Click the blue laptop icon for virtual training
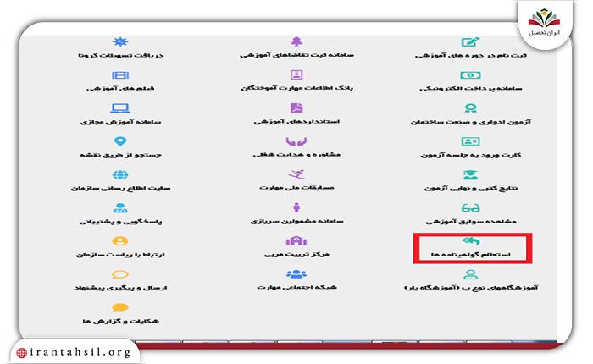The image size is (593, 364). (120, 108)
